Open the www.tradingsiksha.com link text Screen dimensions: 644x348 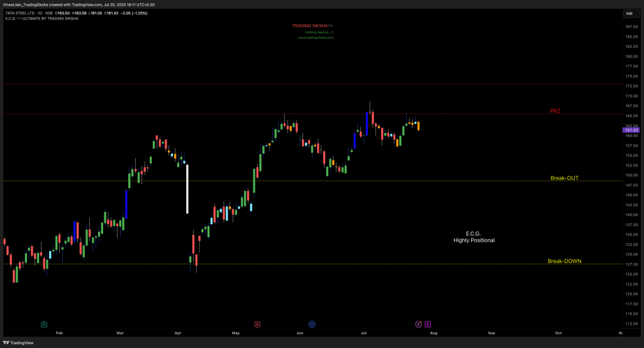[x=316, y=38]
